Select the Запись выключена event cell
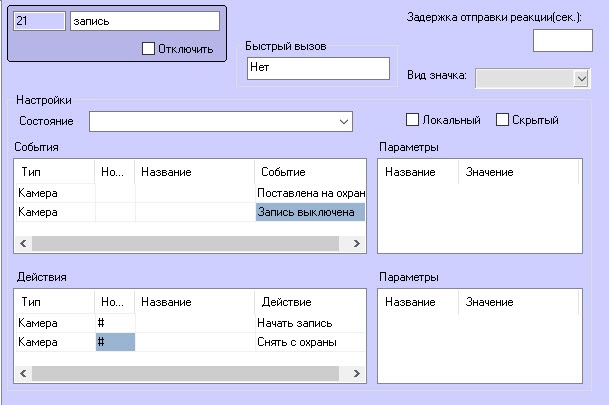This screenshot has width=609, height=405. click(311, 212)
